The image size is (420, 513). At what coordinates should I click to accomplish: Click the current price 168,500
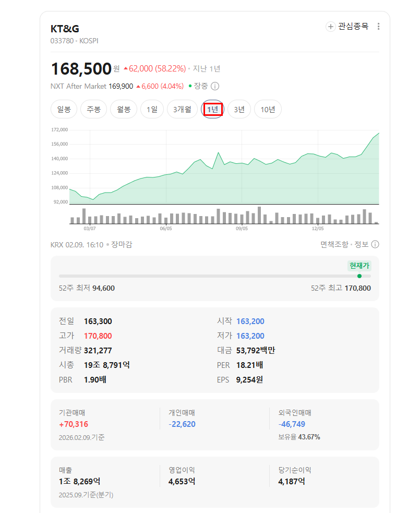point(81,69)
